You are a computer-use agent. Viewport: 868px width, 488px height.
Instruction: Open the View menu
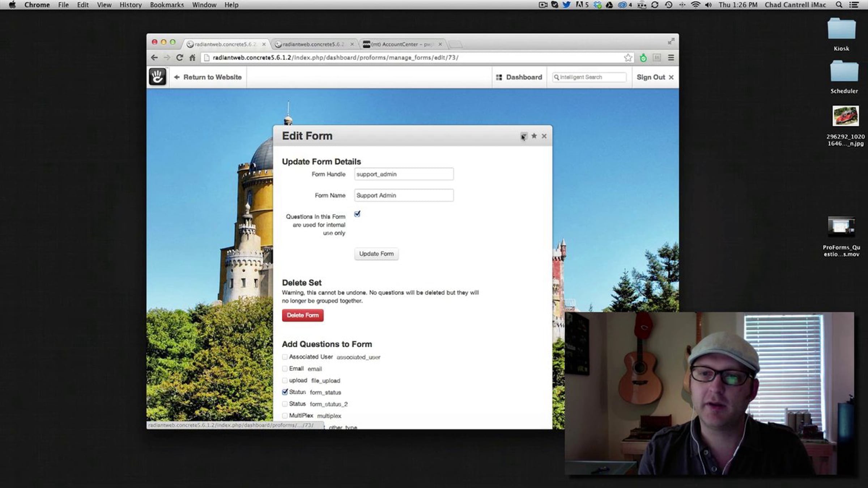[104, 5]
